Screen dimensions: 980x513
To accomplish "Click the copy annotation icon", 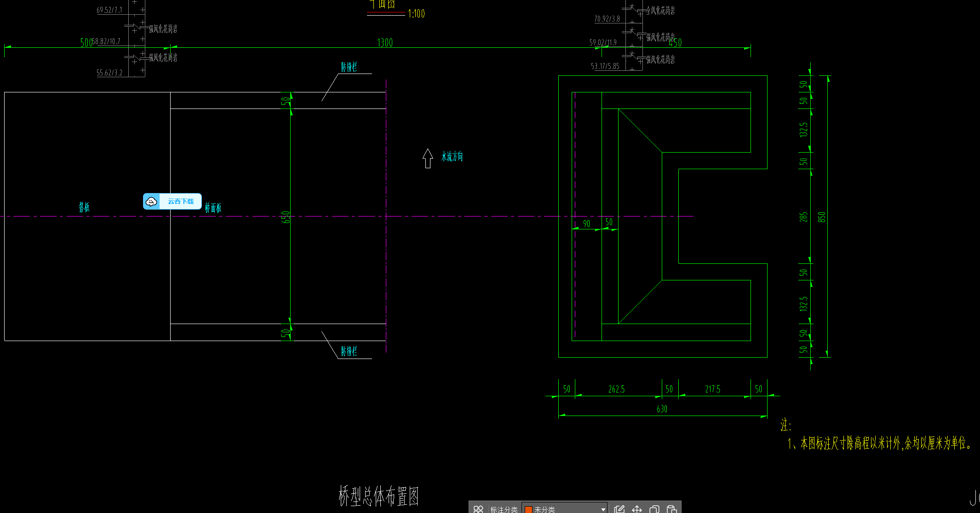I will pyautogui.click(x=654, y=509).
